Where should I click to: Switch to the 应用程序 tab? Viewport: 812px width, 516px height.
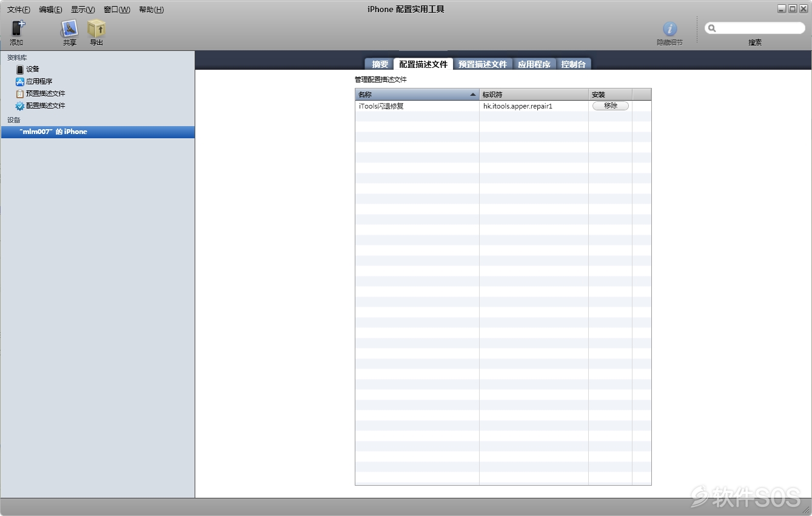tap(534, 64)
